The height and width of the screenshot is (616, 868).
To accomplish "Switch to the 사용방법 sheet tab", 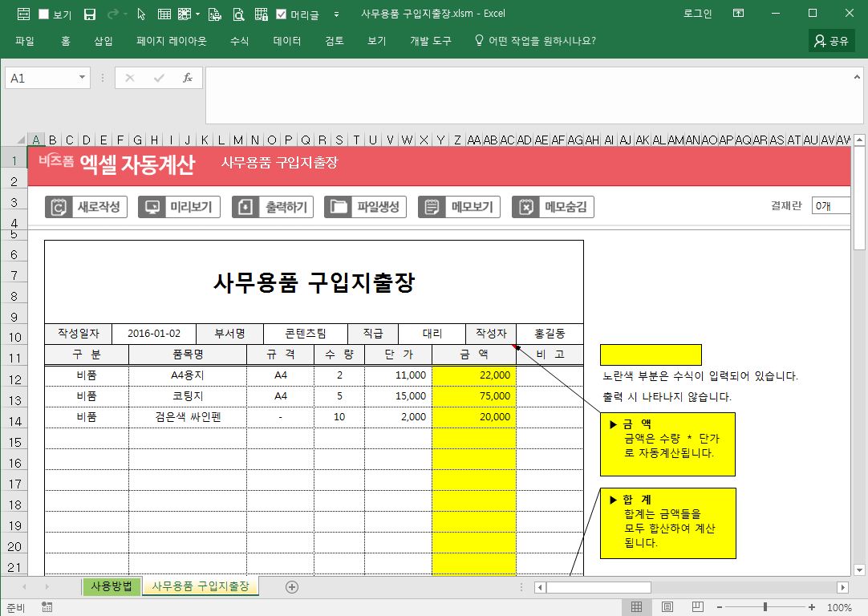I will [112, 586].
